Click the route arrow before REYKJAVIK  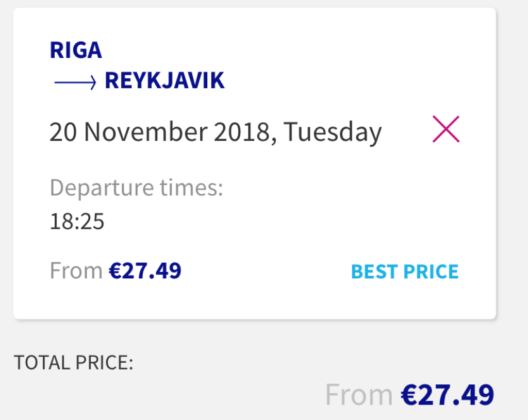tap(75, 82)
